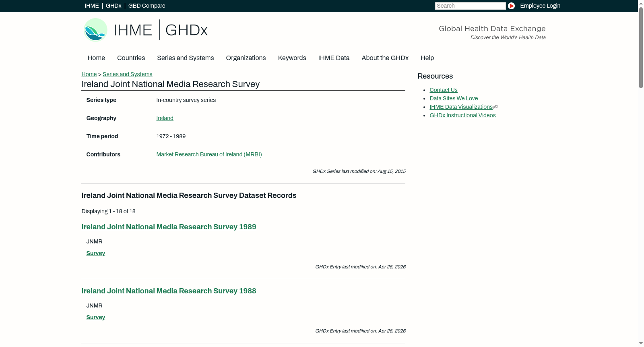Viewport: 644px width, 347px height.
Task: Click the scrollbar down arrow
Action: coord(641,343)
